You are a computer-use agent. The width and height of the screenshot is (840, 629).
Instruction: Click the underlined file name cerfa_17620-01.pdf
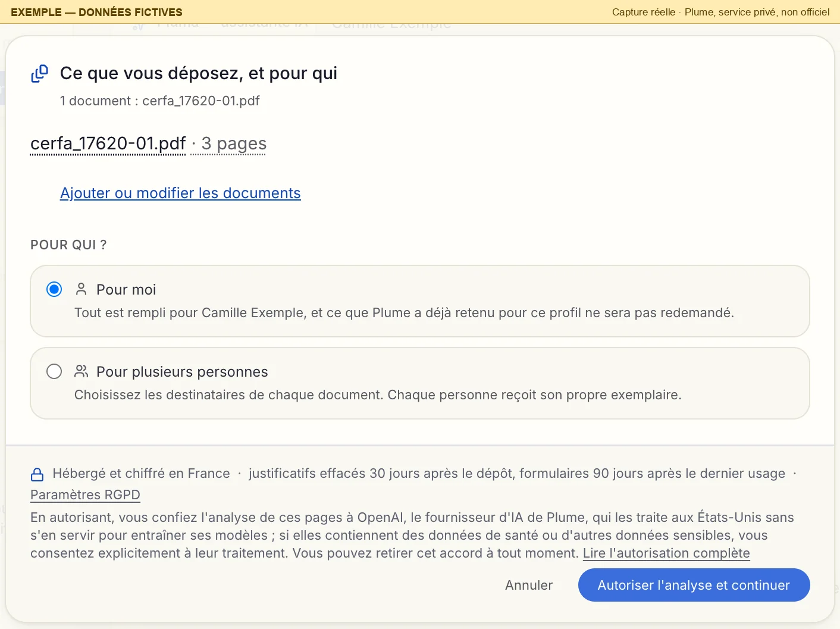click(x=108, y=143)
